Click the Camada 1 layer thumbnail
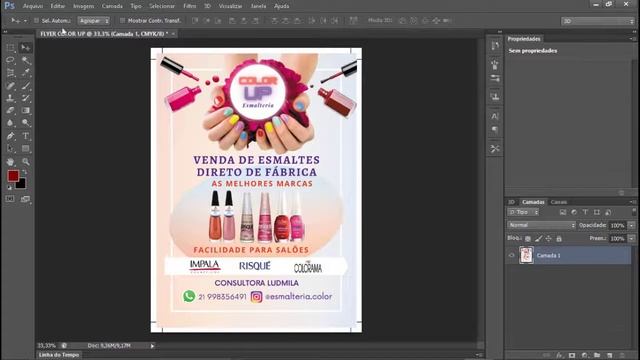 [526, 256]
